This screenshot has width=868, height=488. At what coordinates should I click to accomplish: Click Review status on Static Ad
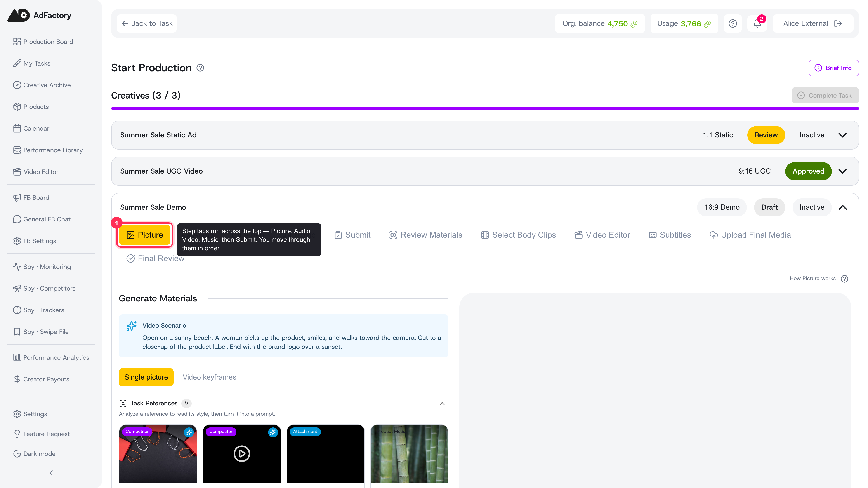click(766, 135)
